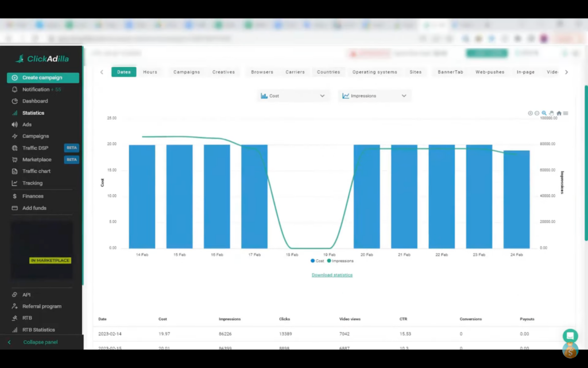The height and width of the screenshot is (368, 588).
Task: Open the Cost metric dropdown
Action: click(x=292, y=96)
